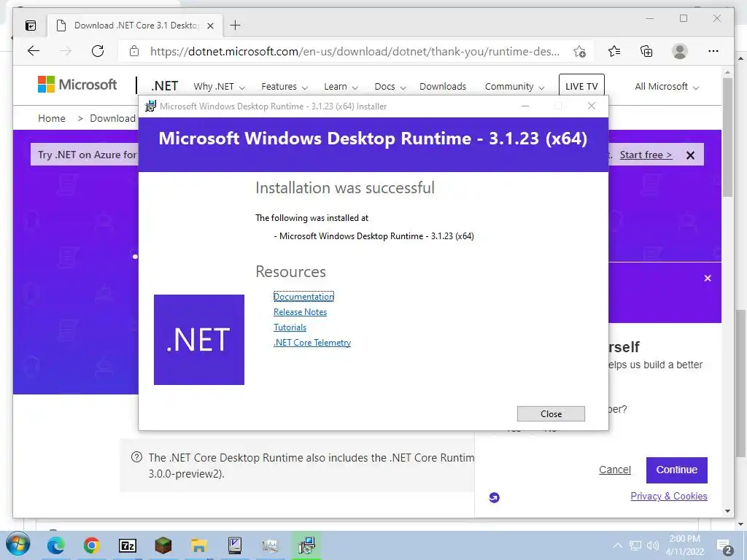Click the survey feedback logo icon
Image resolution: width=747 pixels, height=560 pixels.
point(494,497)
